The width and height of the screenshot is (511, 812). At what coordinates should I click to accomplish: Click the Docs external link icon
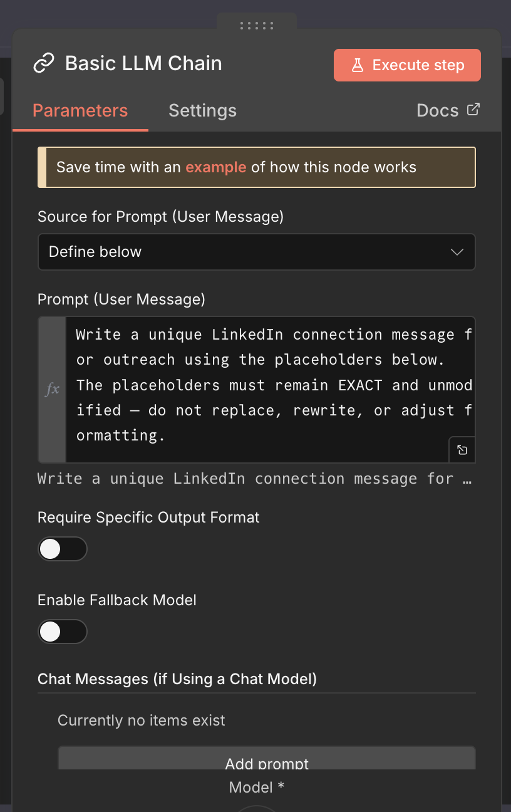[x=474, y=110]
